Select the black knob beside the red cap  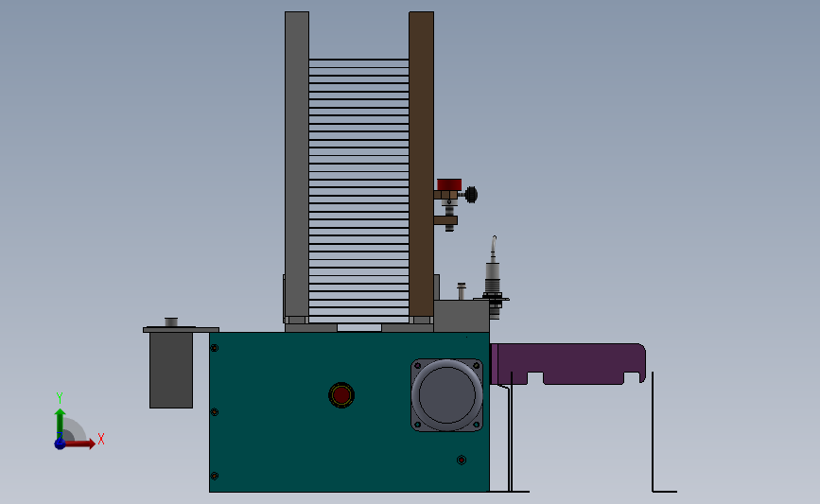tap(471, 195)
